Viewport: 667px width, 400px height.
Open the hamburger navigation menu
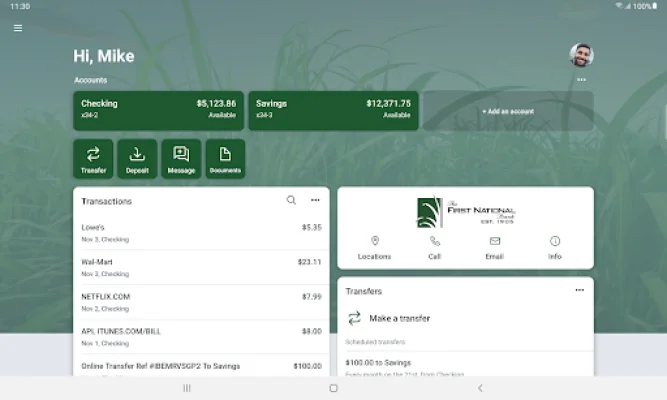pos(18,28)
